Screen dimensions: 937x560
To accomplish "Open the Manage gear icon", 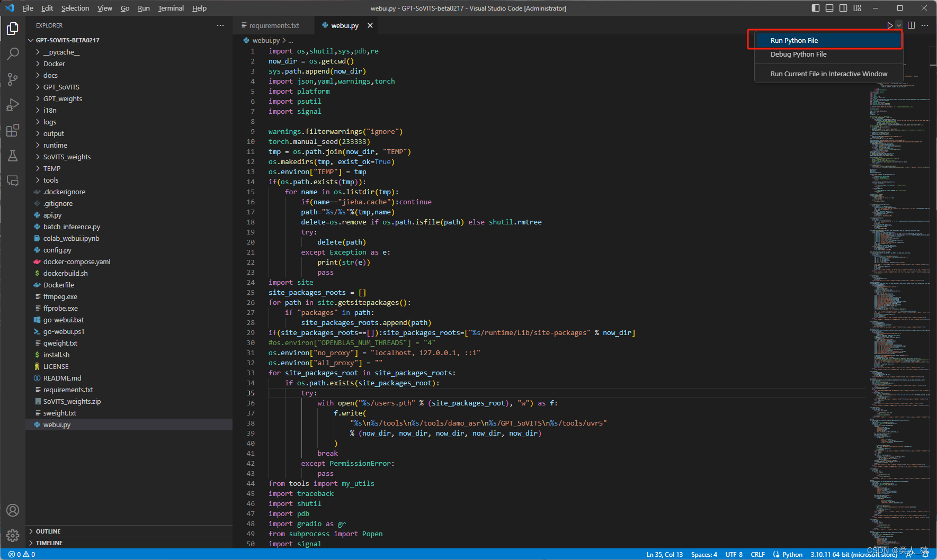I will click(13, 536).
